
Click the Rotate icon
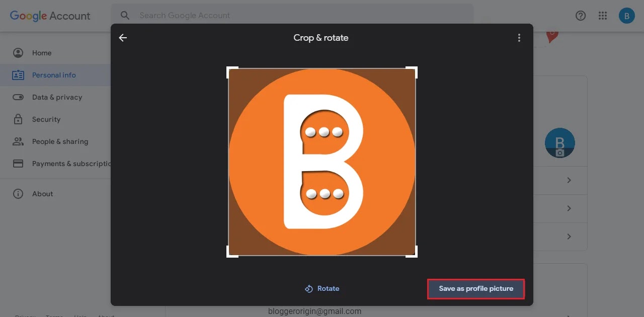click(x=309, y=289)
